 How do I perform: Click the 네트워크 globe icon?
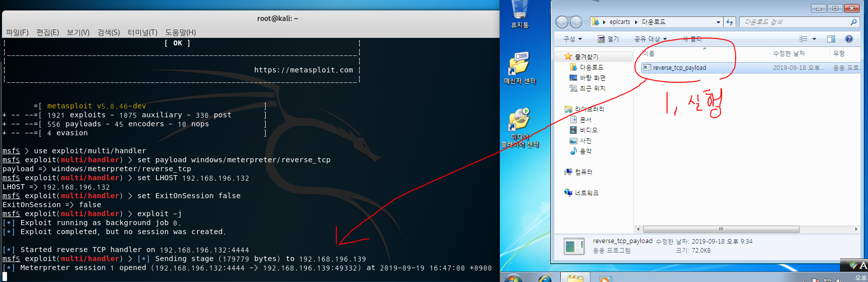click(568, 193)
